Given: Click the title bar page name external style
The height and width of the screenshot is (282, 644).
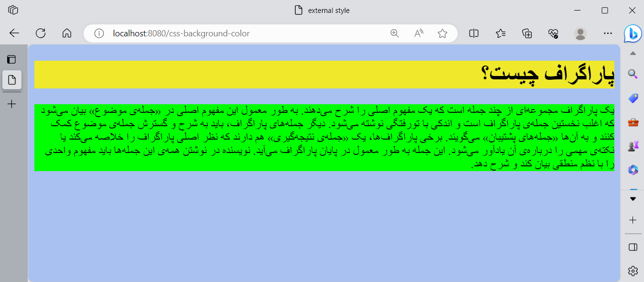Looking at the screenshot, I should point(329,10).
